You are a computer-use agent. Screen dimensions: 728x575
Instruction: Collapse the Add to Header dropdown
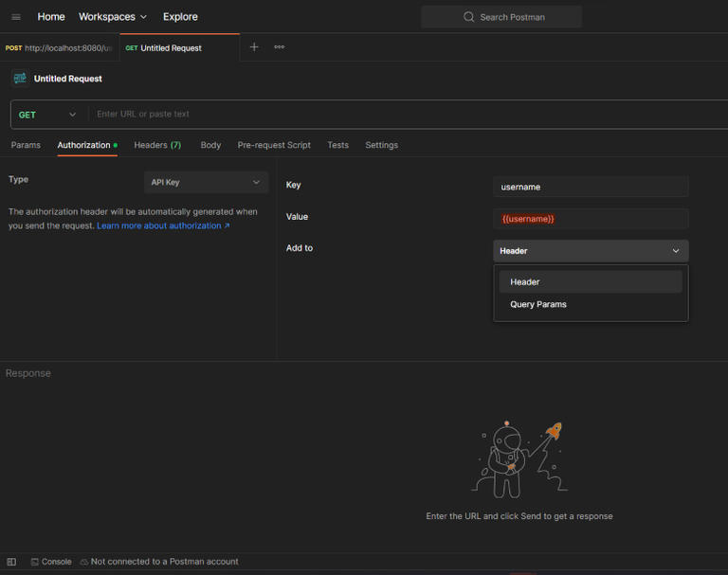(x=591, y=251)
